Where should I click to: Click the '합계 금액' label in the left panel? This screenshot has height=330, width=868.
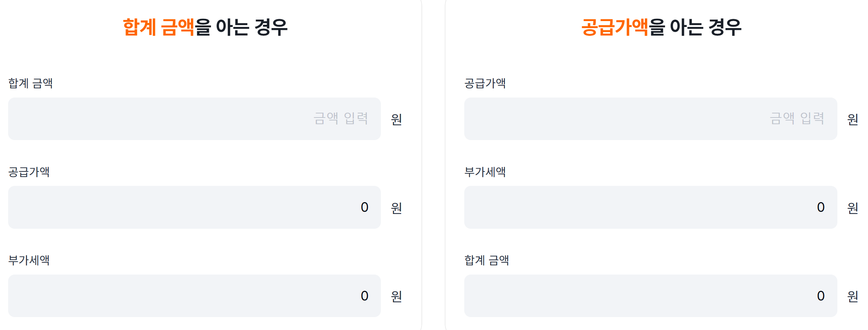tap(30, 83)
